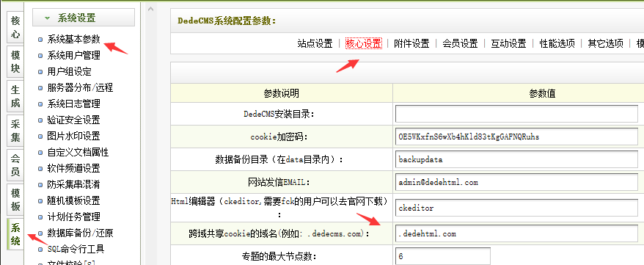Click the Html编辑器 field containing ckeditor
644x265 pixels.
516,208
